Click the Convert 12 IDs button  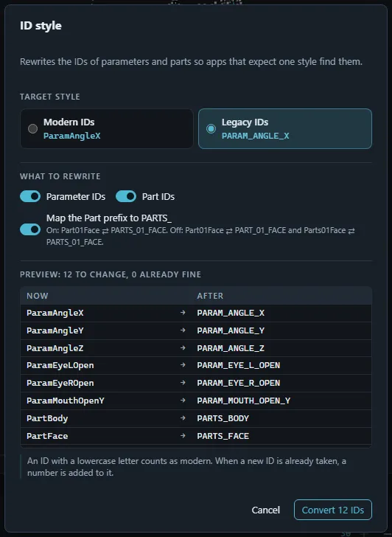coord(333,510)
